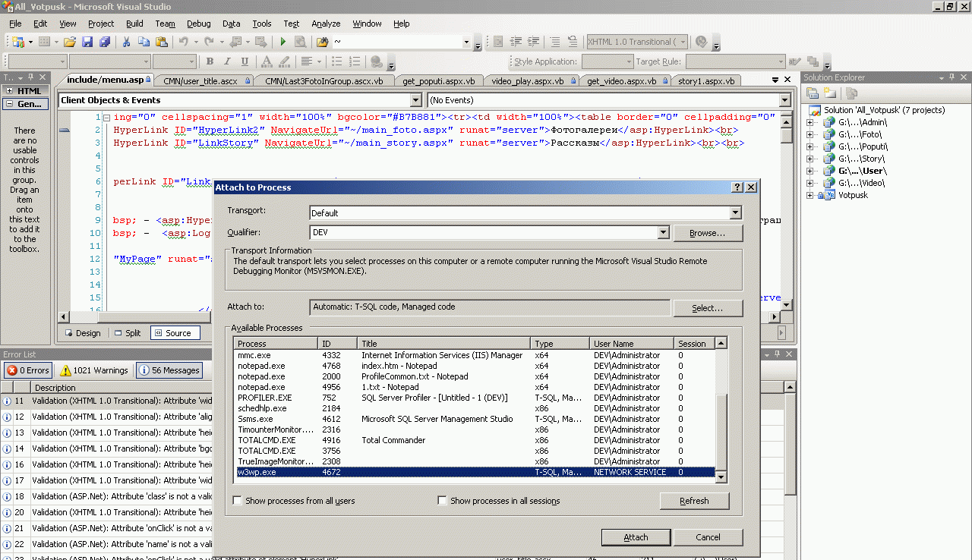
Task: Open the Debug menu
Action: [x=199, y=24]
